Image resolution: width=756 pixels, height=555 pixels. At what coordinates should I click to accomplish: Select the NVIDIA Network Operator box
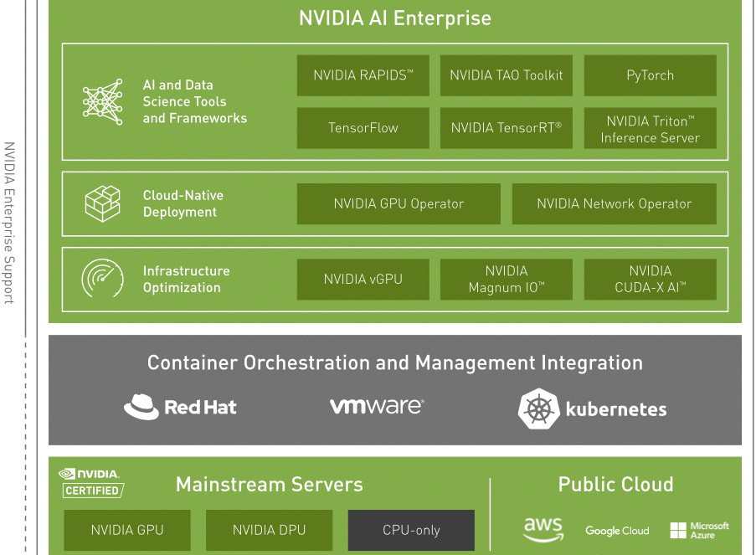(x=615, y=203)
